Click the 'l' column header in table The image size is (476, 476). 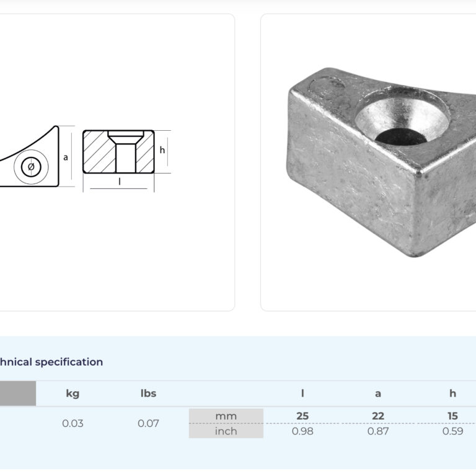pos(302,393)
